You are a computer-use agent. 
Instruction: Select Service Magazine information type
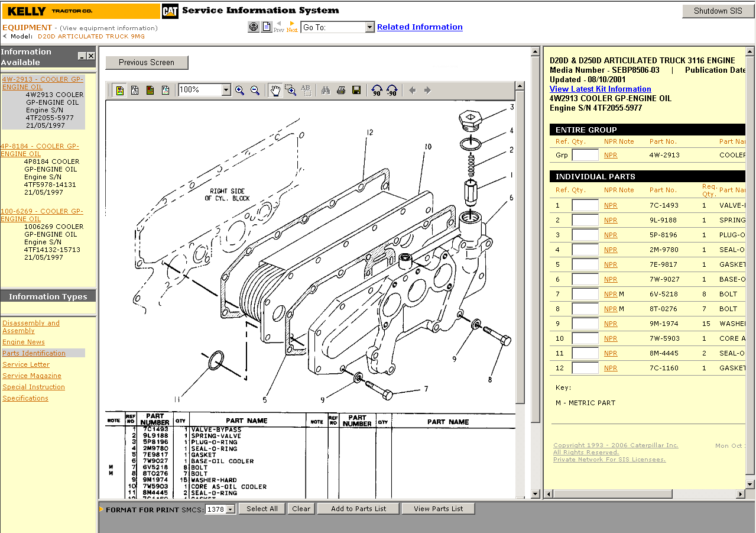[x=32, y=376]
